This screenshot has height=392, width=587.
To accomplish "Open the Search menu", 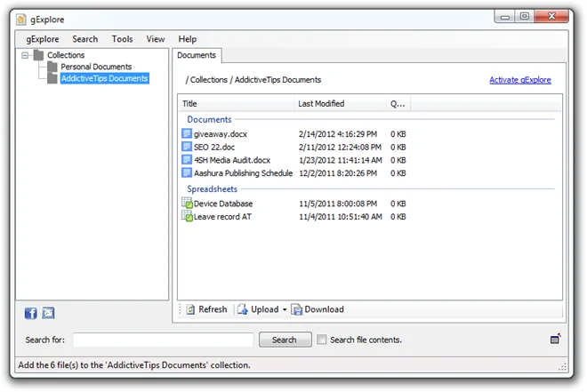I will 85,39.
